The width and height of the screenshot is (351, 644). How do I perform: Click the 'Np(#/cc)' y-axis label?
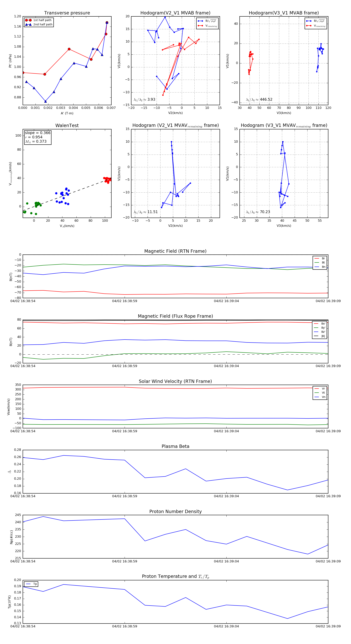pyautogui.click(x=11, y=537)
